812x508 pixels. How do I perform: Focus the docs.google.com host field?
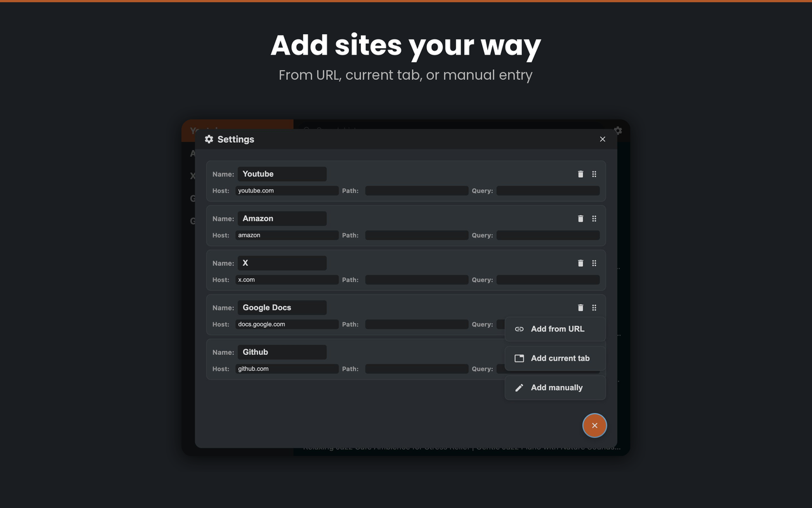(x=287, y=324)
